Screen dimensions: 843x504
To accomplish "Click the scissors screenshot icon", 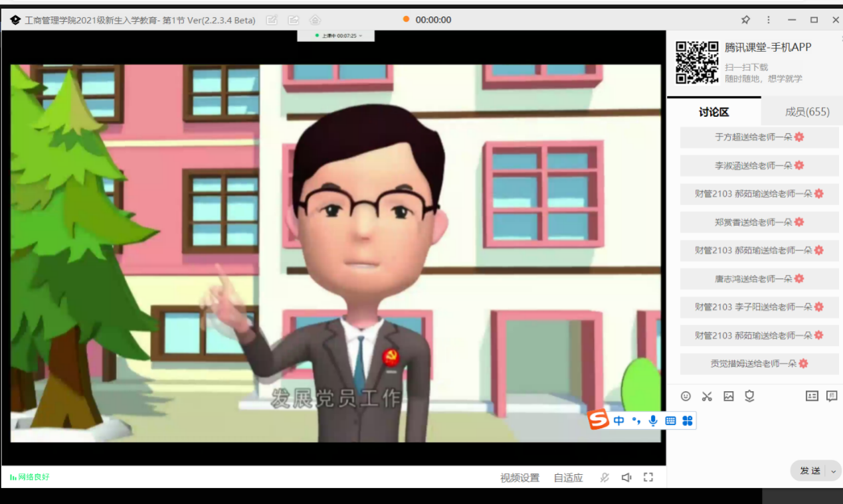I will click(x=707, y=396).
